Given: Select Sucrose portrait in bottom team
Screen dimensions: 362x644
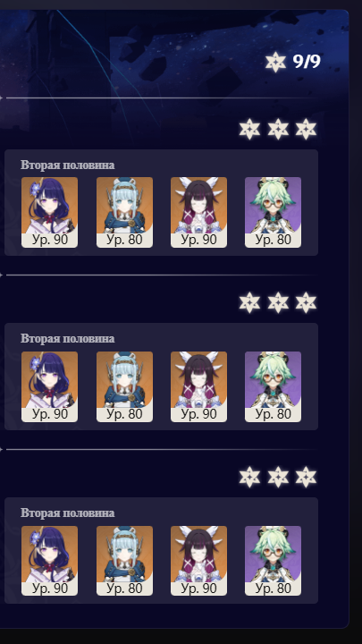Looking at the screenshot, I should (x=273, y=561).
